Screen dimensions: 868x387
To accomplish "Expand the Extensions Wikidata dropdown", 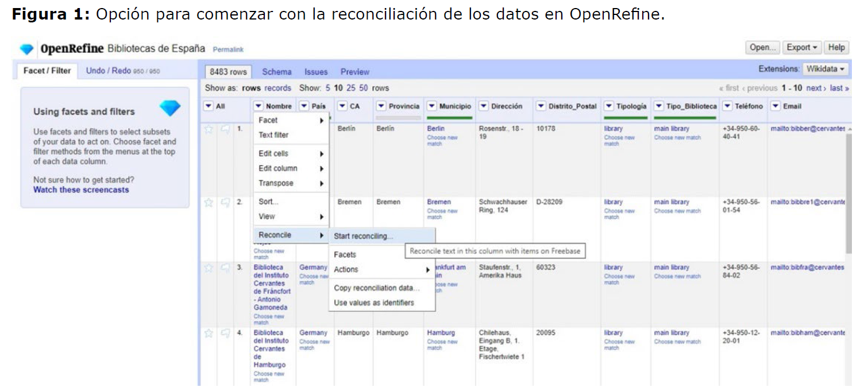I will pos(825,69).
